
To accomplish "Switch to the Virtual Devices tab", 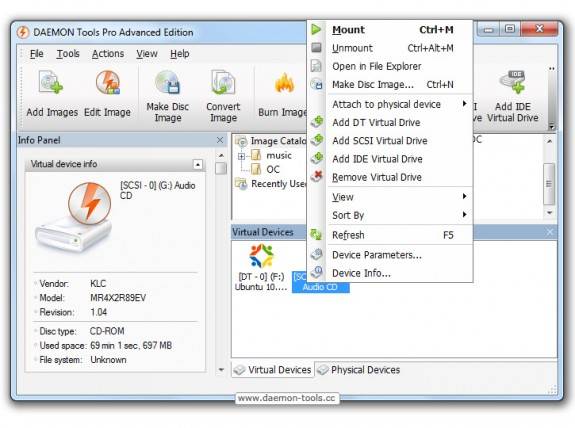I will pos(272,370).
